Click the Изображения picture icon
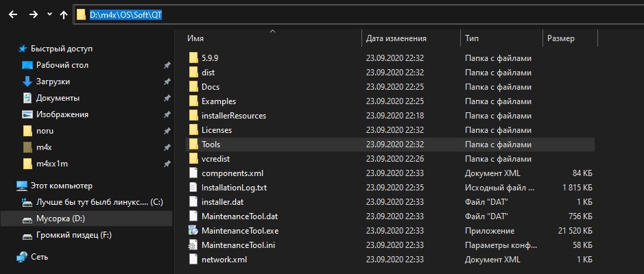This screenshot has width=644, height=274. (x=27, y=114)
